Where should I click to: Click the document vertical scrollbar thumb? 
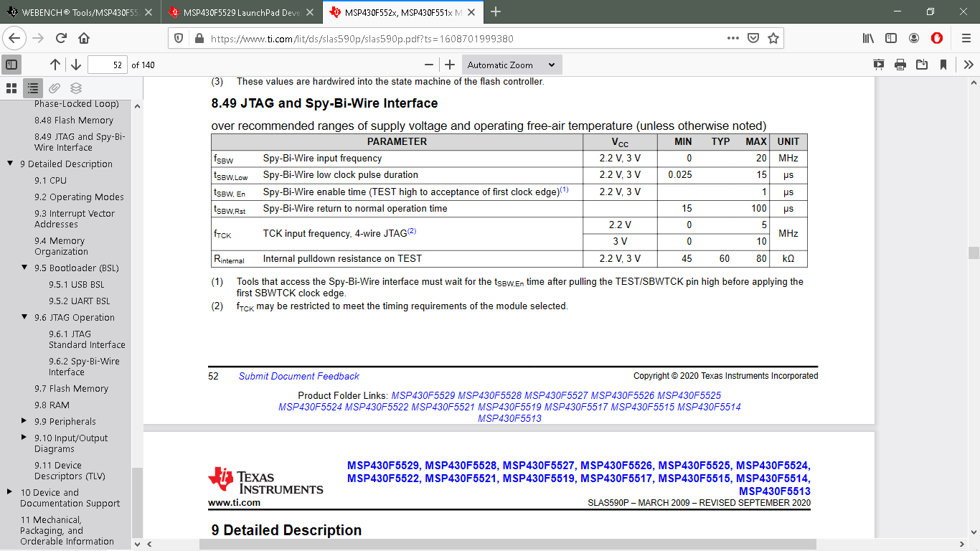pos(974,253)
